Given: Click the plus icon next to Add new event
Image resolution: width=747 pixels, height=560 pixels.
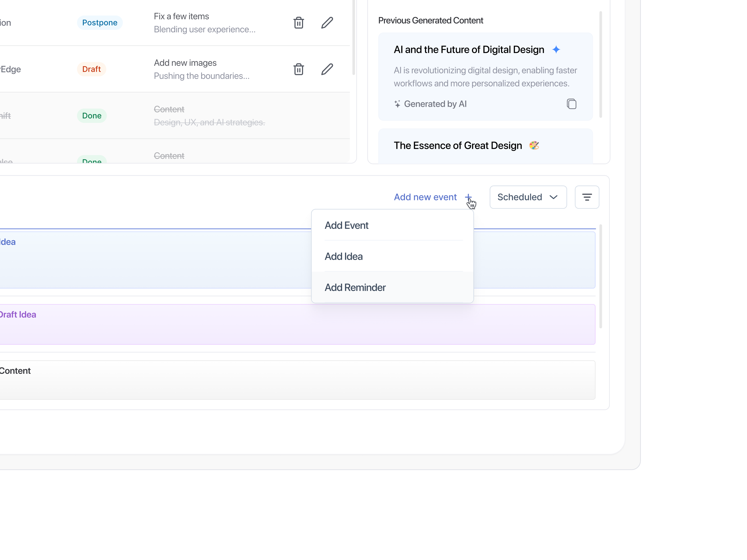Looking at the screenshot, I should point(468,197).
